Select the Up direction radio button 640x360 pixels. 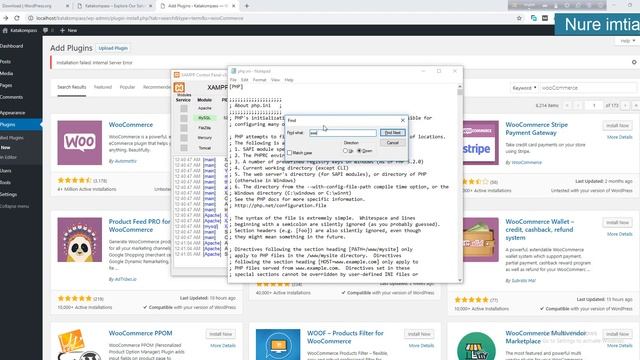[x=345, y=151]
